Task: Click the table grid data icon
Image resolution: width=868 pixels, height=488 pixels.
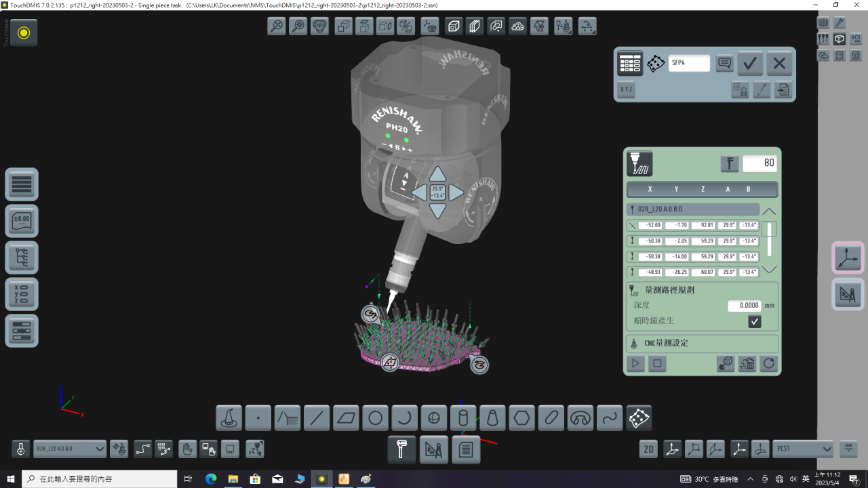Action: (x=630, y=64)
